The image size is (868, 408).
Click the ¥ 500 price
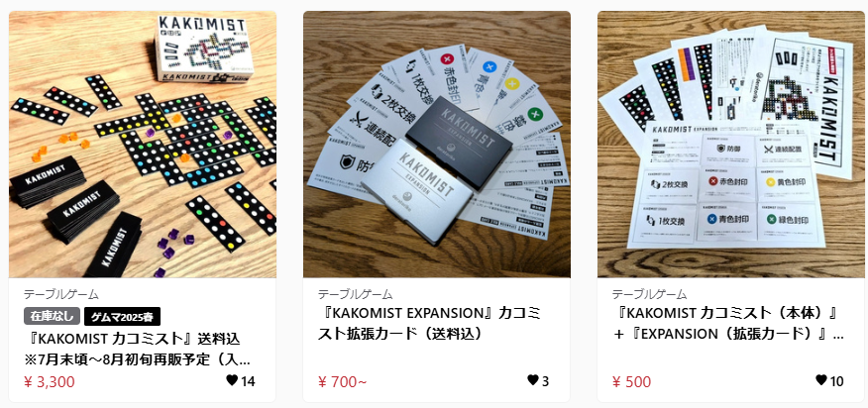(x=631, y=382)
